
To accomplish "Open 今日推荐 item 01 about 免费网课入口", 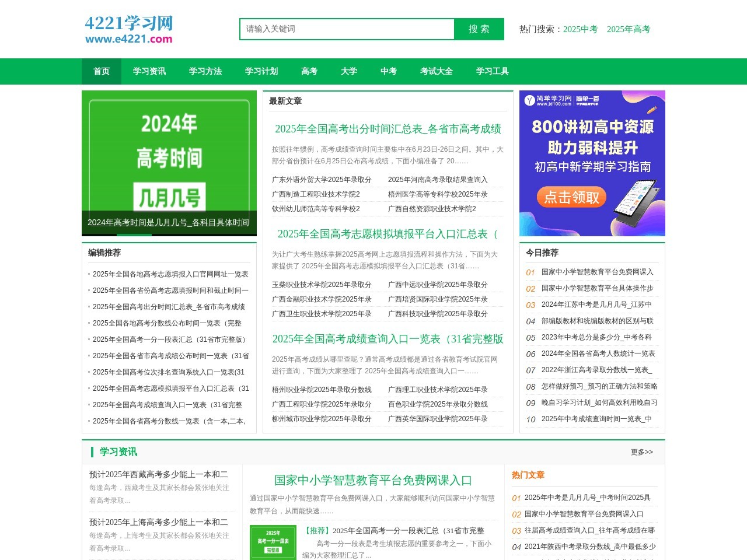I will pos(596,272).
